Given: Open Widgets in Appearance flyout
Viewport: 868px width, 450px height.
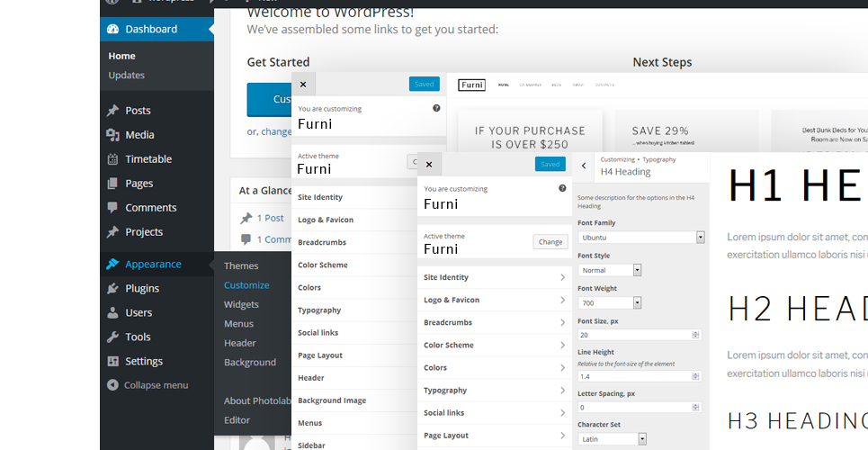Looking at the screenshot, I should click(241, 305).
